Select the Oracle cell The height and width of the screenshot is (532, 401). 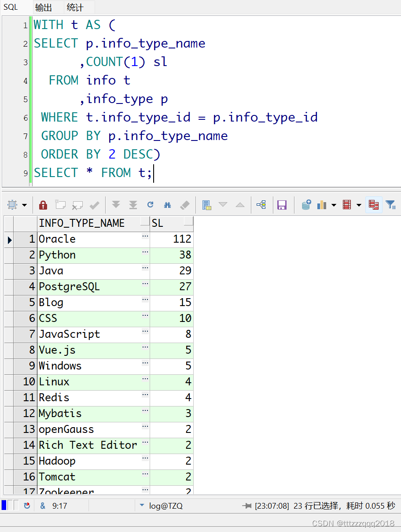[93, 239]
